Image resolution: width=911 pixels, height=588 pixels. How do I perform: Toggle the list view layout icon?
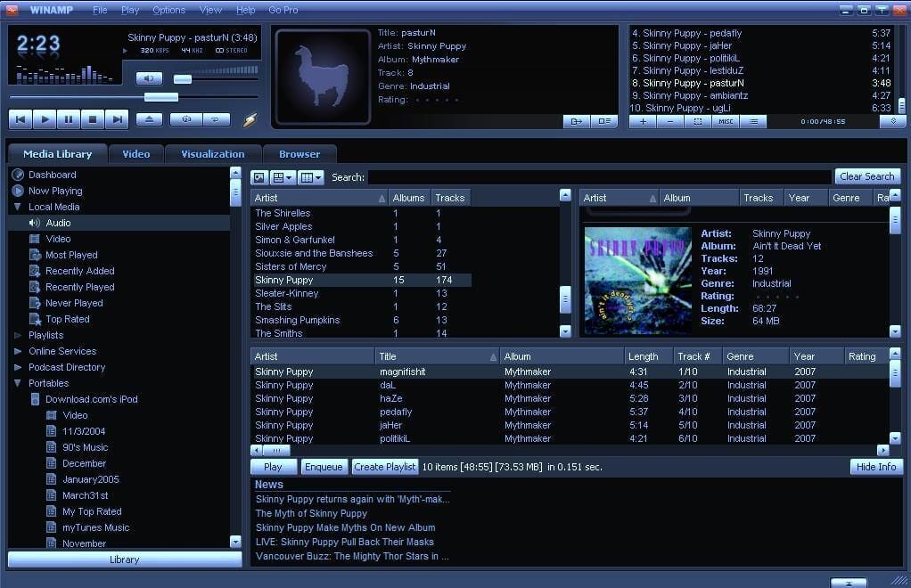[x=308, y=177]
